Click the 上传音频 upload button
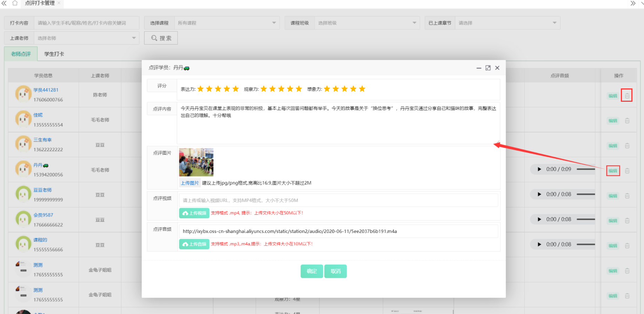Image resolution: width=644 pixels, height=314 pixels. [x=194, y=244]
